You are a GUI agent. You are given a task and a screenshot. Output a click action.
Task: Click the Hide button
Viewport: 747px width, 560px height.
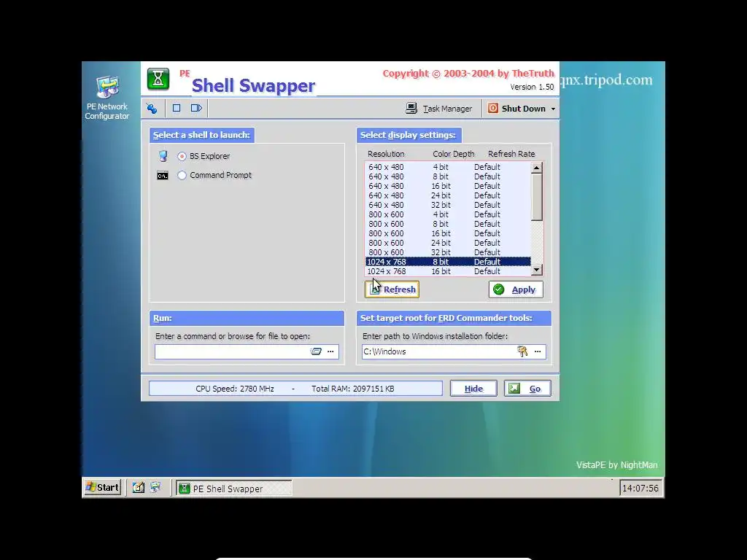click(x=473, y=389)
